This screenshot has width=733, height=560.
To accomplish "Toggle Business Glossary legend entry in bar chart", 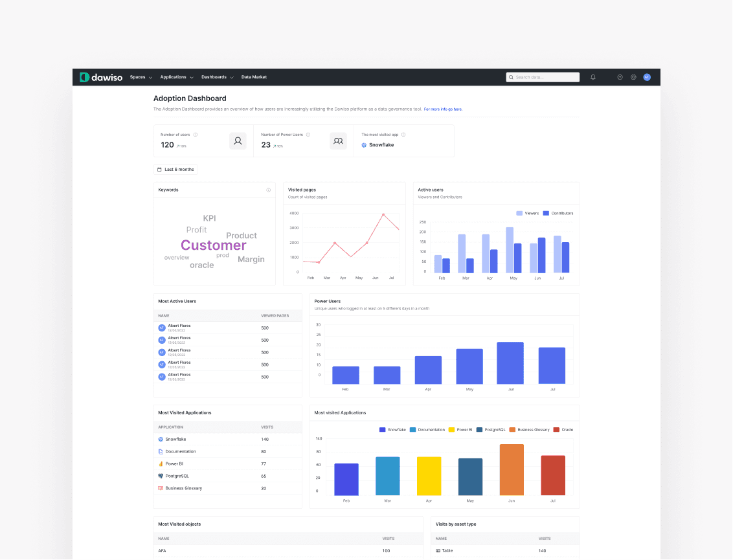I will click(530, 430).
